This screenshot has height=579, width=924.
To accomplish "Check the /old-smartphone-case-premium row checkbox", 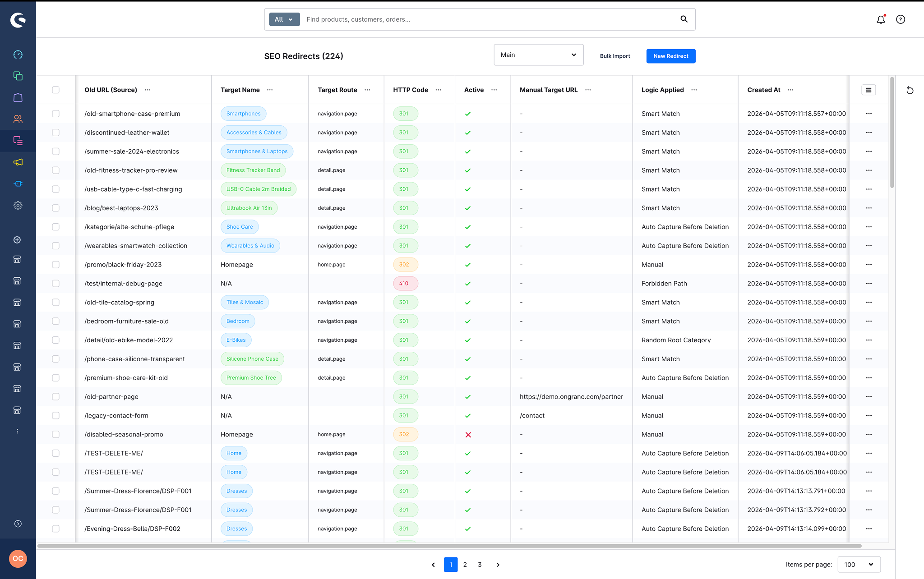I will 55,114.
